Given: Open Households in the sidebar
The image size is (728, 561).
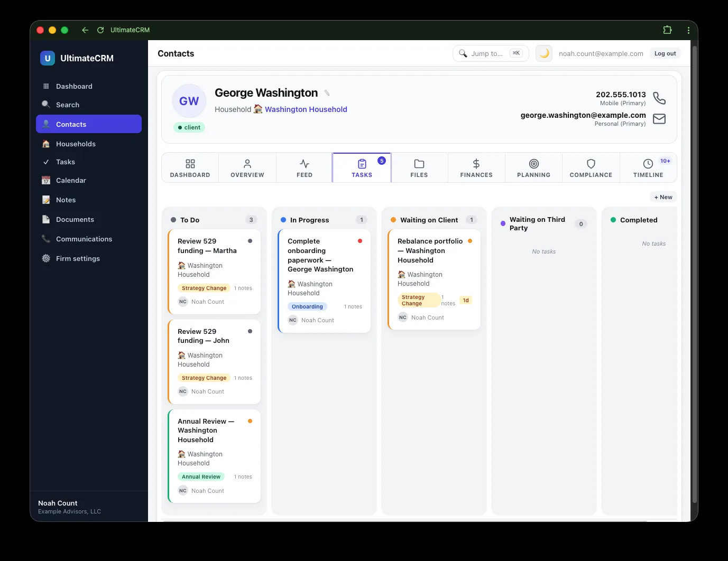Looking at the screenshot, I should [x=89, y=144].
